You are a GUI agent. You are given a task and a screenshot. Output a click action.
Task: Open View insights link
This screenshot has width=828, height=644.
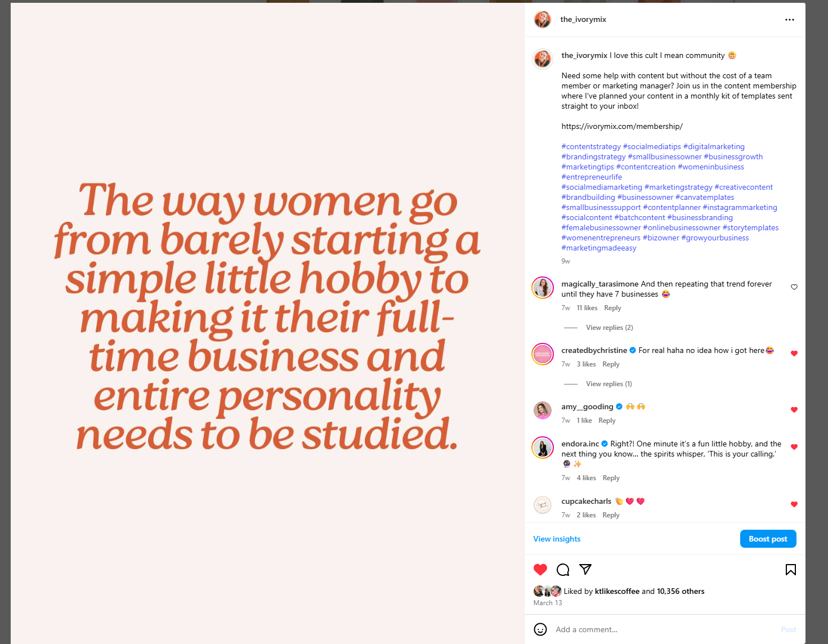(557, 539)
